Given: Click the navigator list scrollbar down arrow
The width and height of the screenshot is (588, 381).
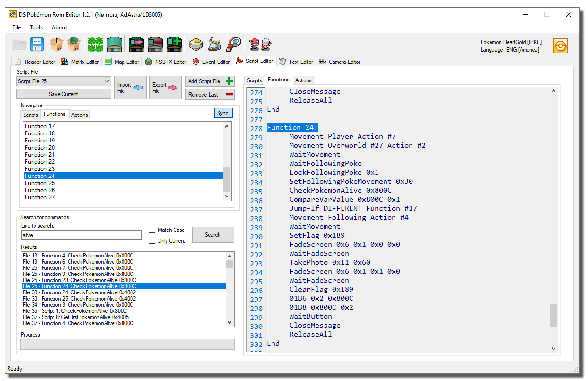Looking at the screenshot, I should pos(227,196).
